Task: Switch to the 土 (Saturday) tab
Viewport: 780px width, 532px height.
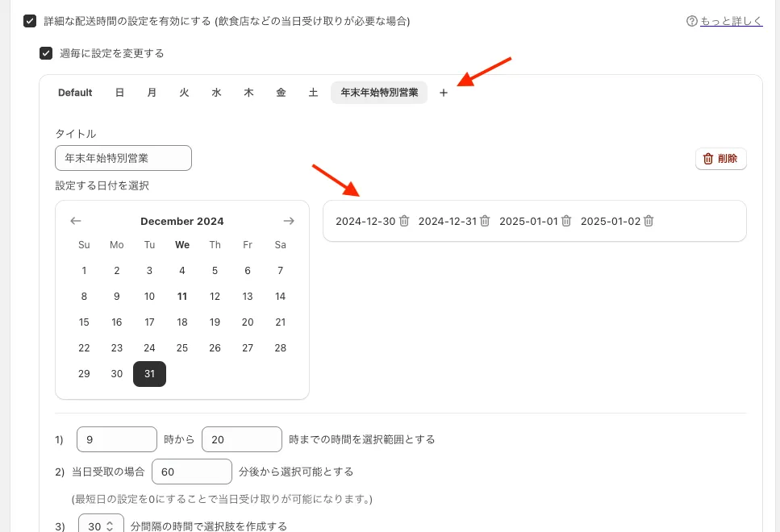Action: [x=313, y=93]
